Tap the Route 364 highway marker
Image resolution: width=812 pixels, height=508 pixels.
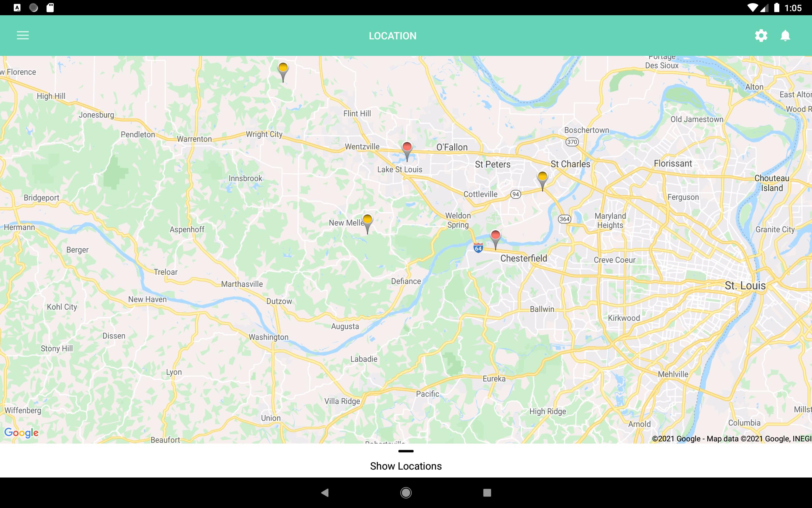click(x=564, y=219)
